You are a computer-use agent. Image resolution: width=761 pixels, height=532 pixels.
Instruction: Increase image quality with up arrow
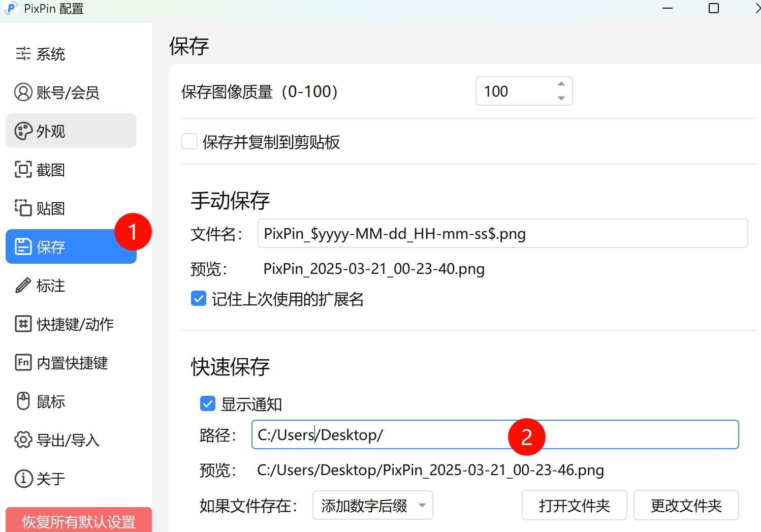[561, 84]
